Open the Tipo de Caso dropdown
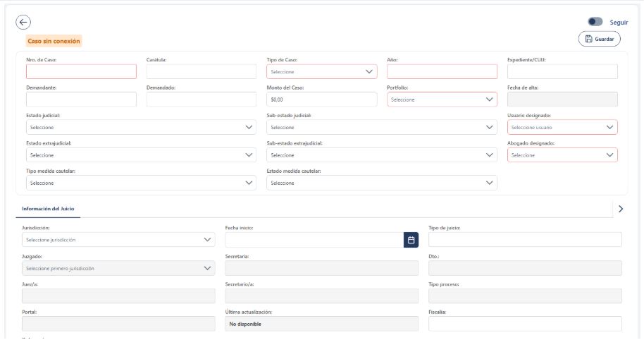Viewport: 644px width, 345px height. (322, 72)
